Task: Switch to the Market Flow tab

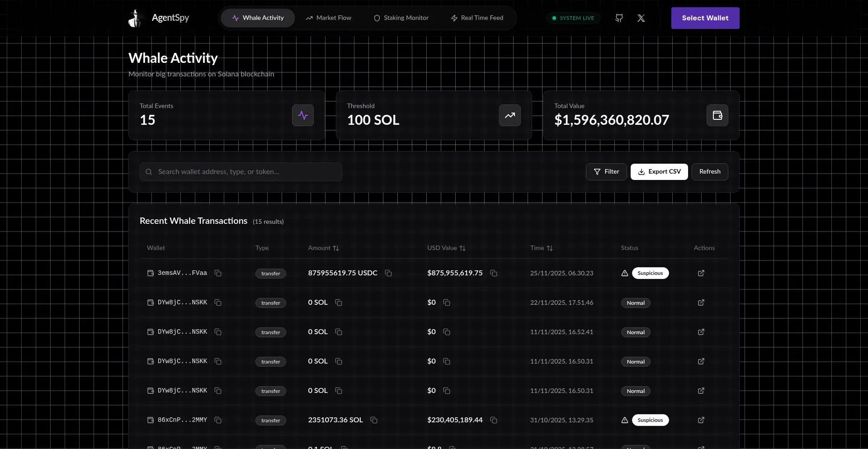Action: coord(328,18)
